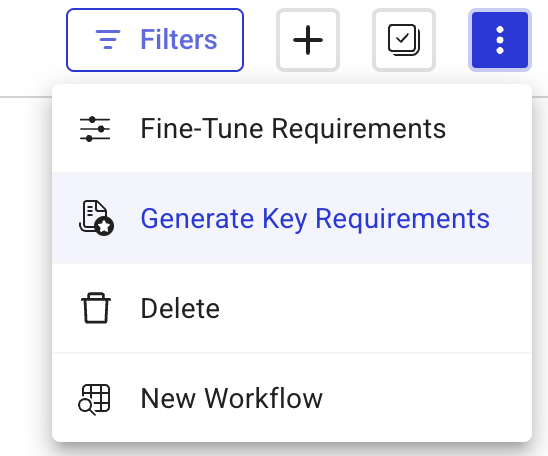Start a New Workflow
Screen dimensions: 548x456
pos(292,398)
